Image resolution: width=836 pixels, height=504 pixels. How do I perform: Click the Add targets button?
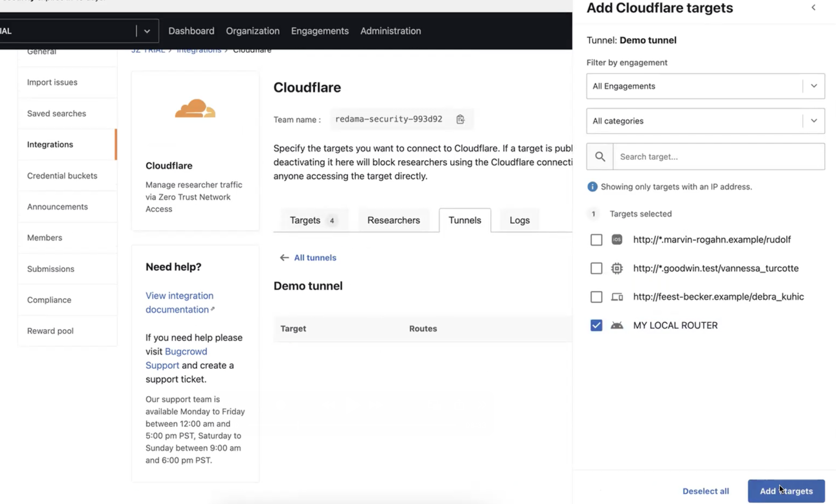(x=786, y=491)
